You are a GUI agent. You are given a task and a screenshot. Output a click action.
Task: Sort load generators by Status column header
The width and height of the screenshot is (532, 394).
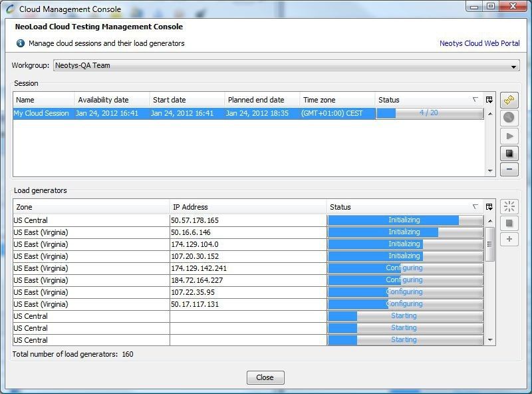coord(405,207)
